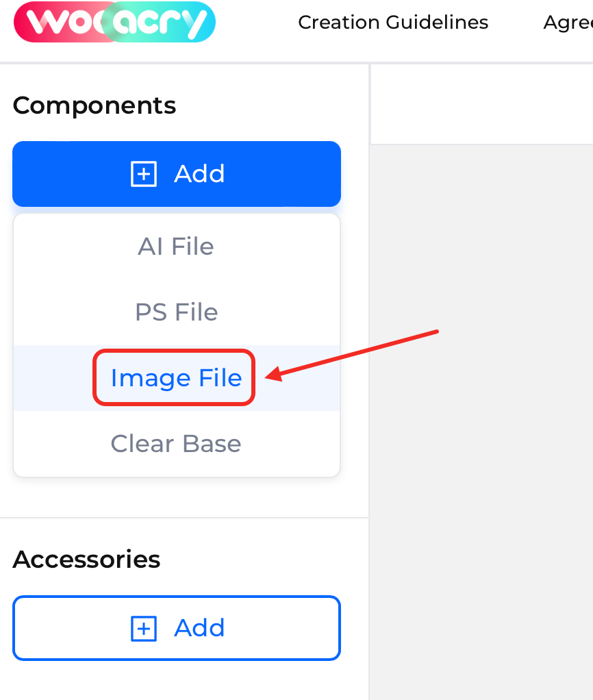Click the pink 'woo' half of the logo
This screenshot has width=593, height=700.
62,22
